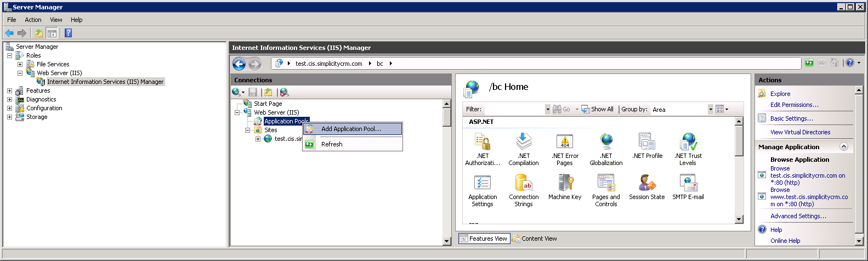Expand the Storage tree node

click(9, 117)
